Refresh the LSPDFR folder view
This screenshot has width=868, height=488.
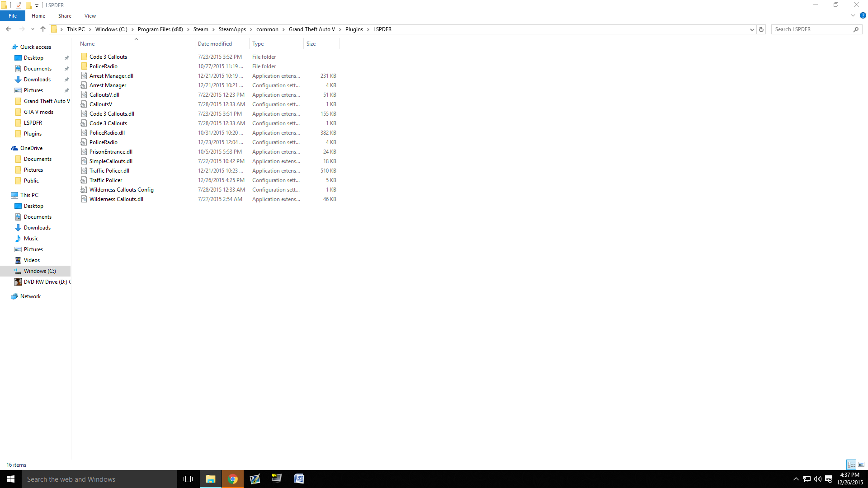pos(761,29)
